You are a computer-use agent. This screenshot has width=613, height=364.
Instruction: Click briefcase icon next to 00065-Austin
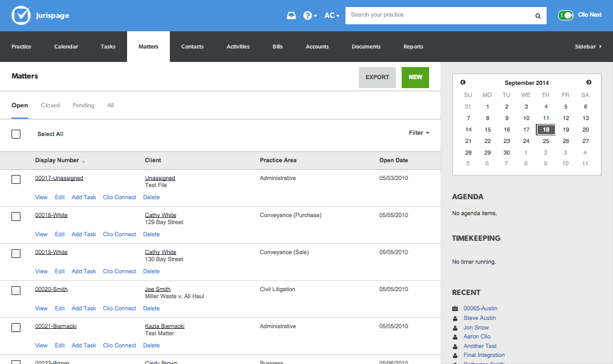click(455, 308)
